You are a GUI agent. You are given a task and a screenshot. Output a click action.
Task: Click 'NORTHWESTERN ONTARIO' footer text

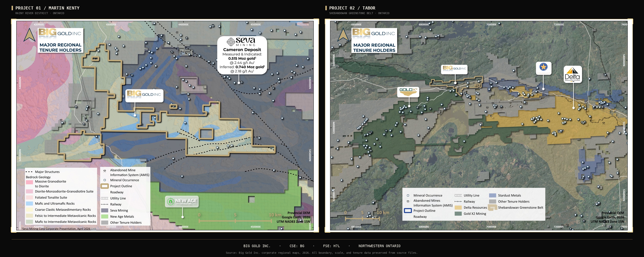(379, 246)
